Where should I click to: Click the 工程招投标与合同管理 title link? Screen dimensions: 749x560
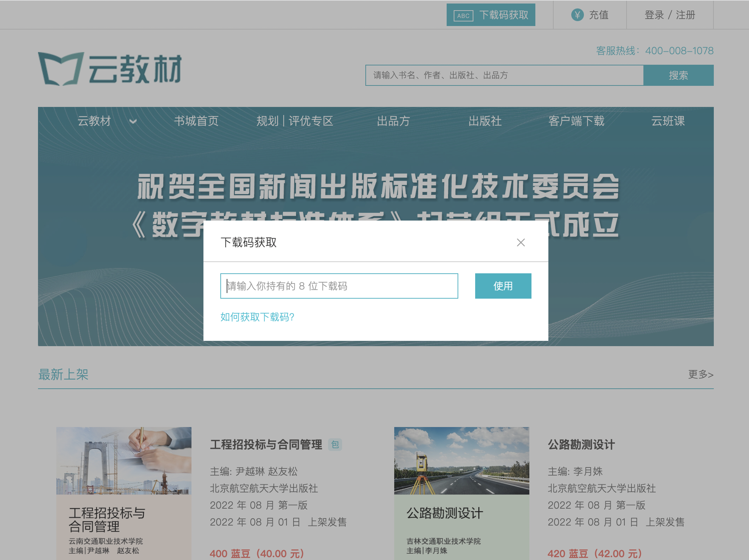(x=266, y=445)
